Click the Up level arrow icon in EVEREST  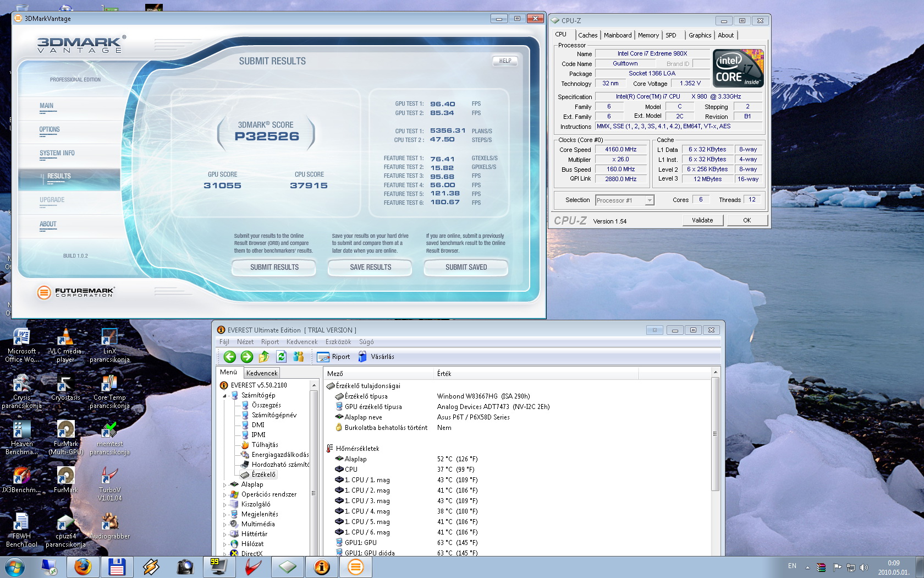(264, 357)
